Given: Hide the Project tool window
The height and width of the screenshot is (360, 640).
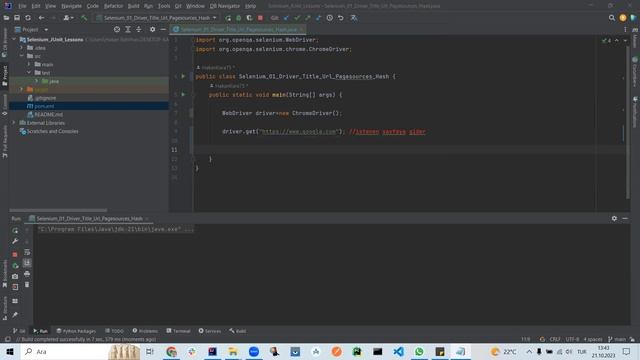Looking at the screenshot, I should pos(163,29).
